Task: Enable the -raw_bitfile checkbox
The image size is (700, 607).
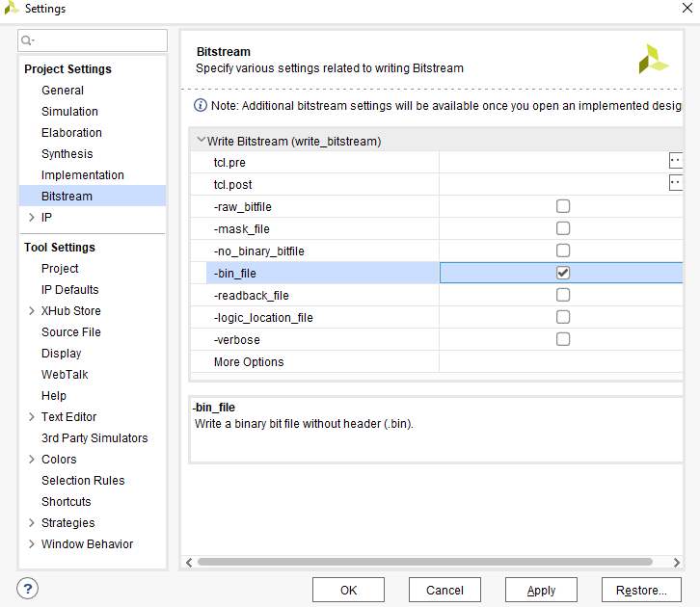Action: click(563, 206)
